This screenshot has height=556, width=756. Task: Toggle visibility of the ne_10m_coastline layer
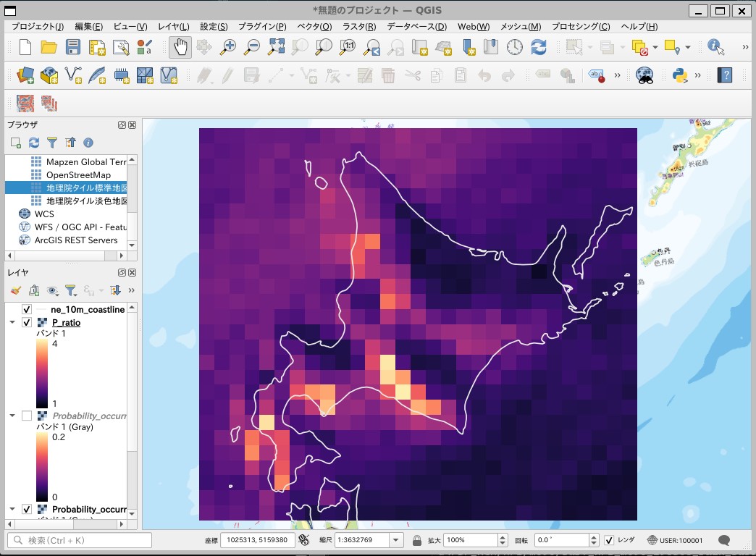[27, 310]
